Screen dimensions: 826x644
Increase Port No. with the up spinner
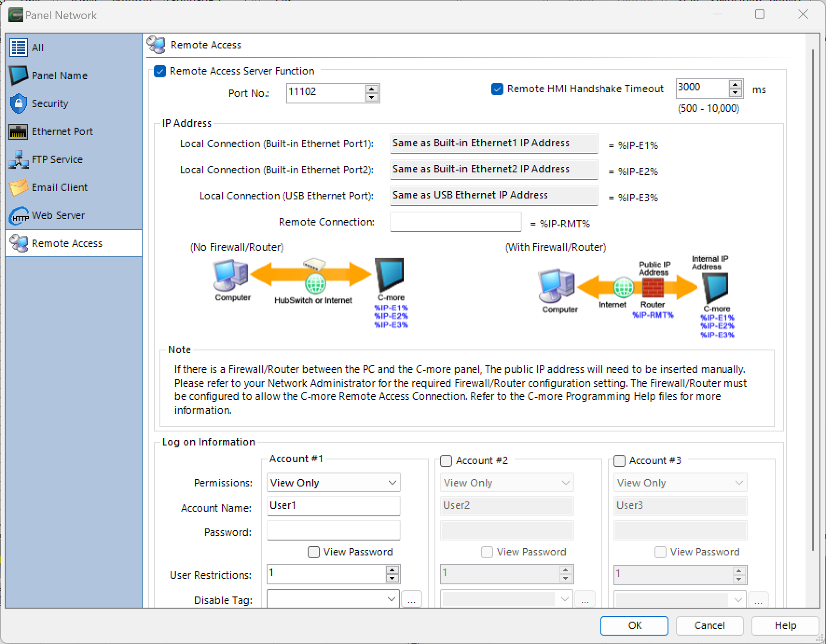371,89
